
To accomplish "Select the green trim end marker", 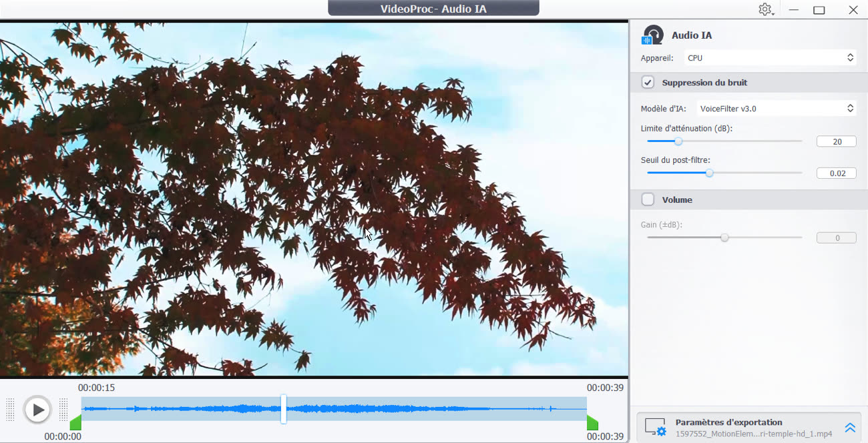I will click(592, 423).
